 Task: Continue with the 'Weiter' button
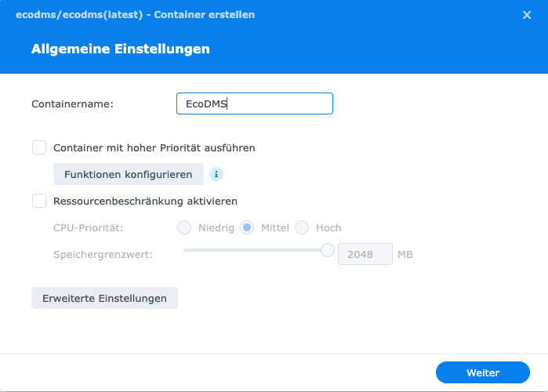tap(483, 372)
